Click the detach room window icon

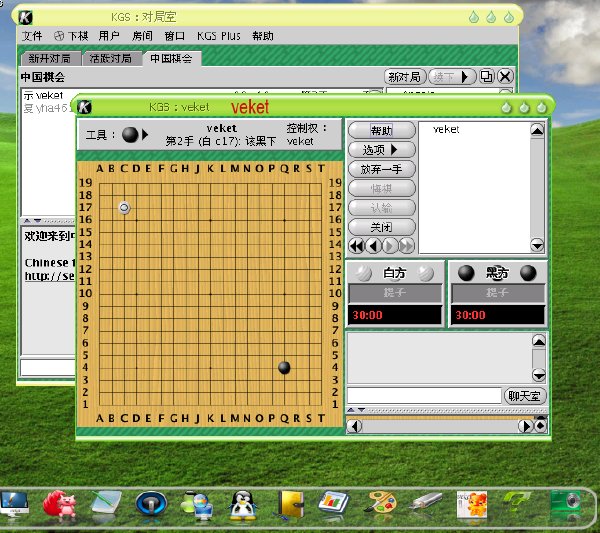coord(487,77)
